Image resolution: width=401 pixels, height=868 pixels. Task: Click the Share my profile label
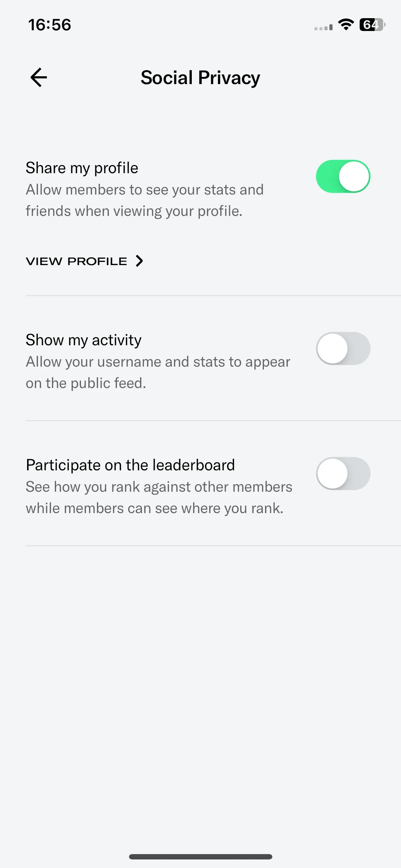pyautogui.click(x=82, y=168)
